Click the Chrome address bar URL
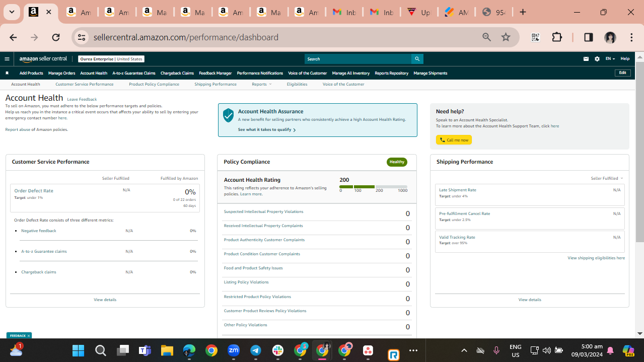 tap(186, 37)
